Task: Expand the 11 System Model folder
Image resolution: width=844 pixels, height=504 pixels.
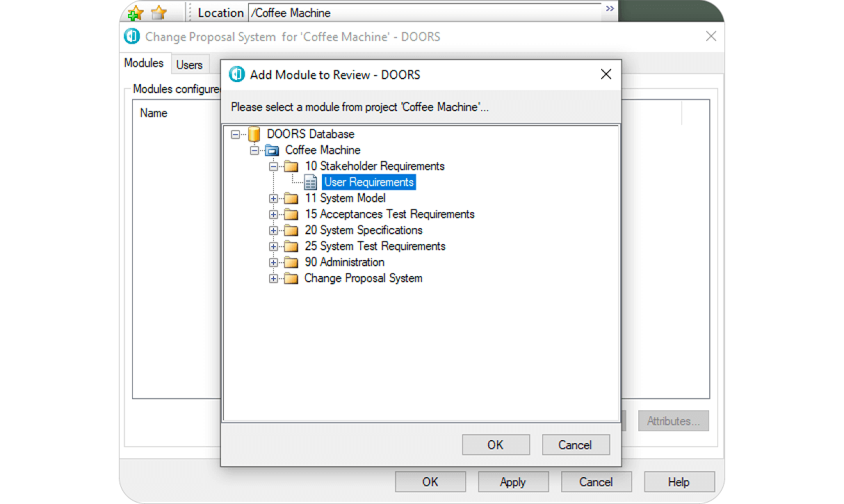Action: (x=273, y=198)
